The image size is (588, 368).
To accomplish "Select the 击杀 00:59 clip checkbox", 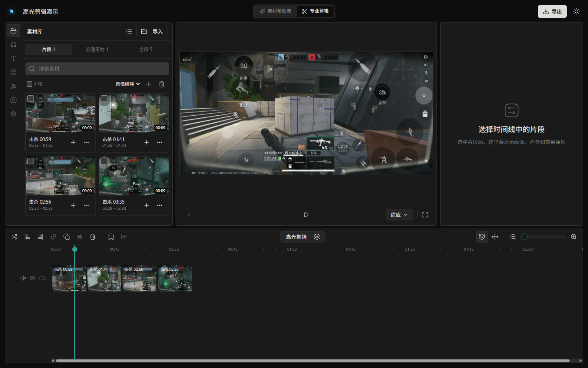I will pos(31,99).
